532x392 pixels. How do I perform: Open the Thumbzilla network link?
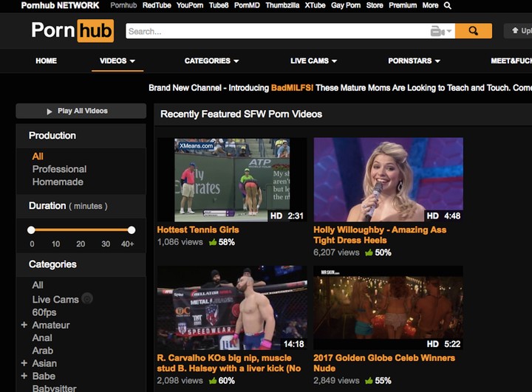point(282,5)
